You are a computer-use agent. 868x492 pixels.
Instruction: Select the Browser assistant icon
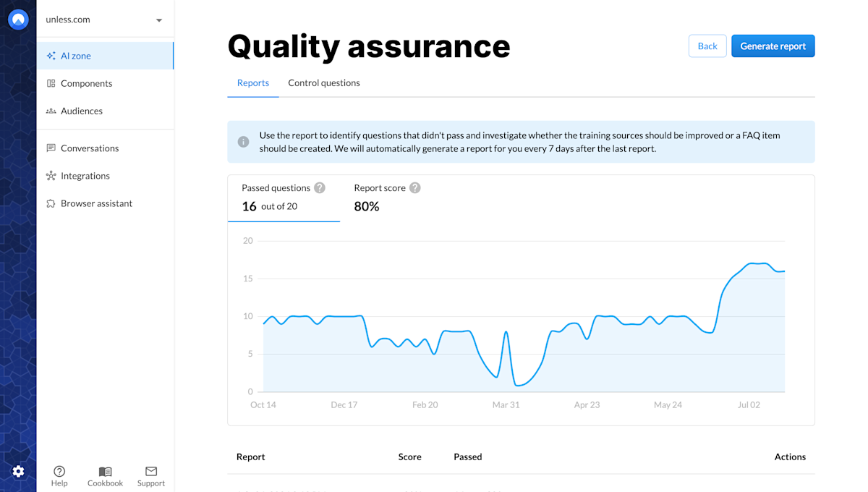51,203
